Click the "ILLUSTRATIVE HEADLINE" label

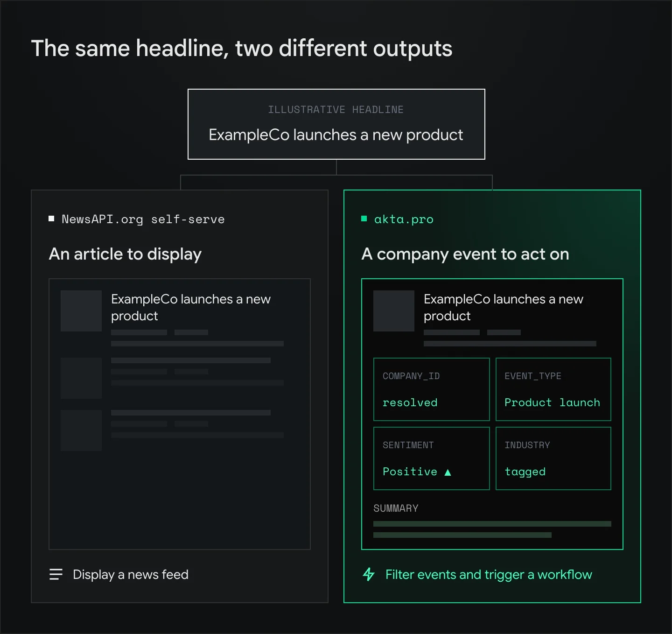click(x=336, y=110)
